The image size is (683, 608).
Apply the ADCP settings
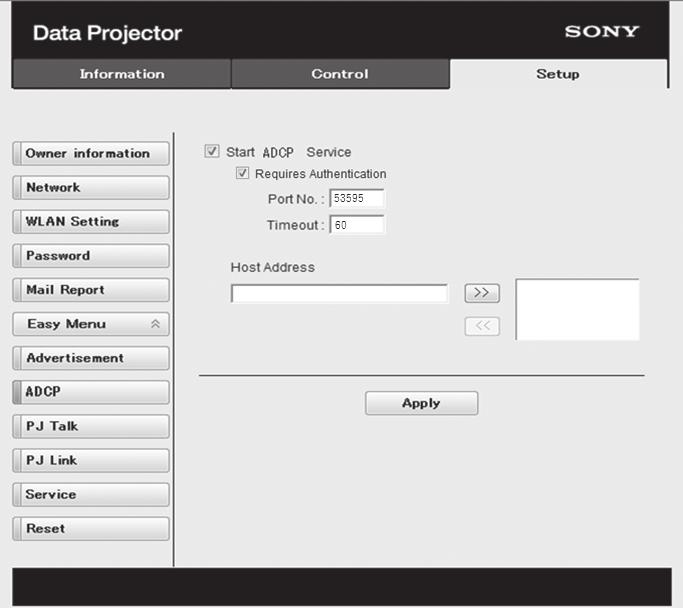coord(421,403)
